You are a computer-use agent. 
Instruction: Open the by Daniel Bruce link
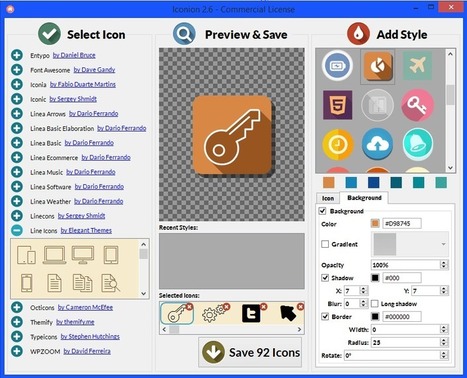(74, 55)
